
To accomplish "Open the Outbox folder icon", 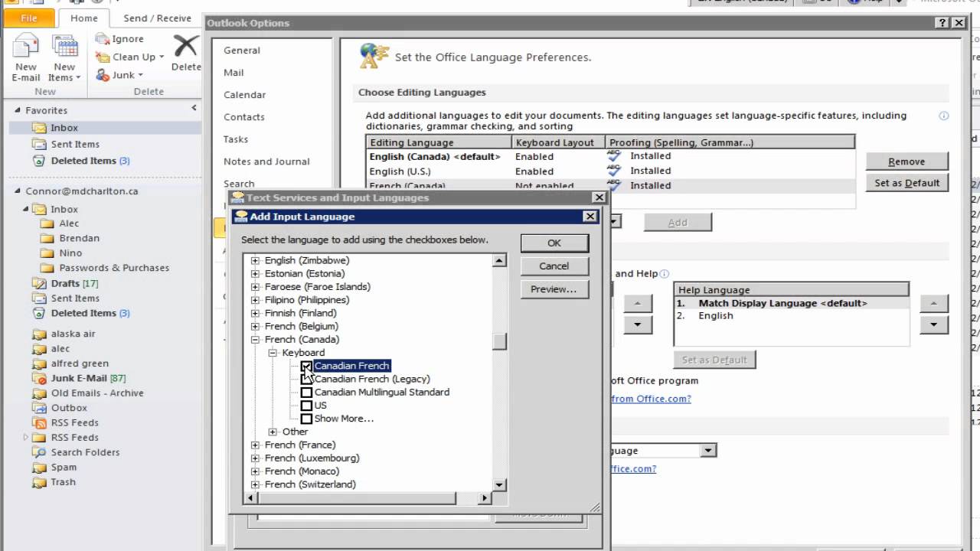I will pyautogui.click(x=39, y=408).
